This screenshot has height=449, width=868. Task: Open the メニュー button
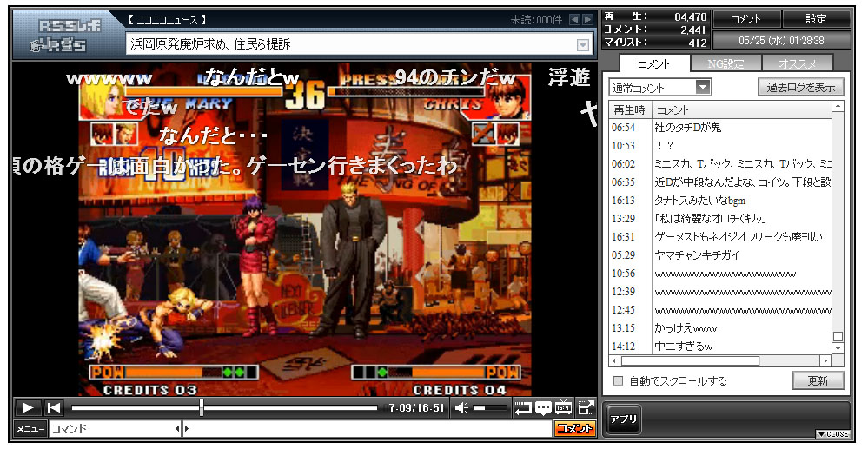click(30, 428)
